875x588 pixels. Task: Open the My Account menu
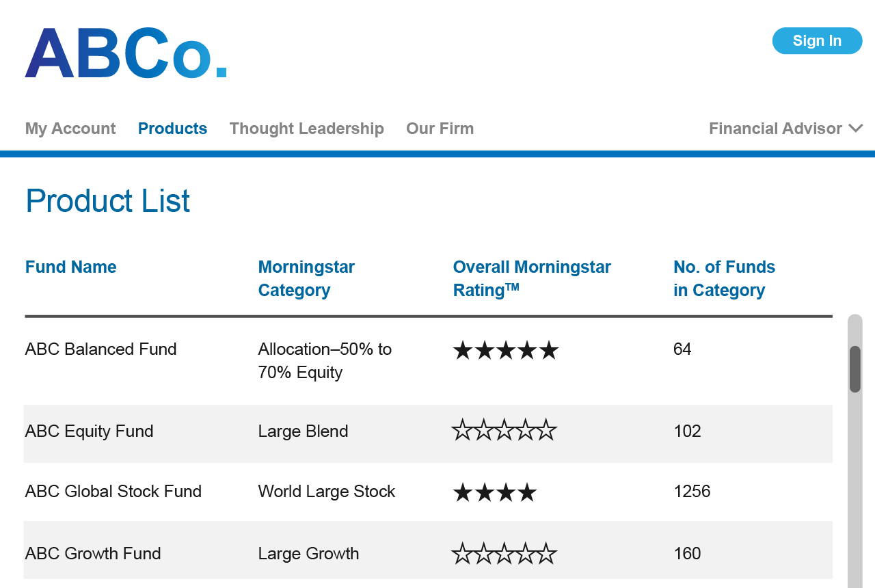tap(70, 129)
